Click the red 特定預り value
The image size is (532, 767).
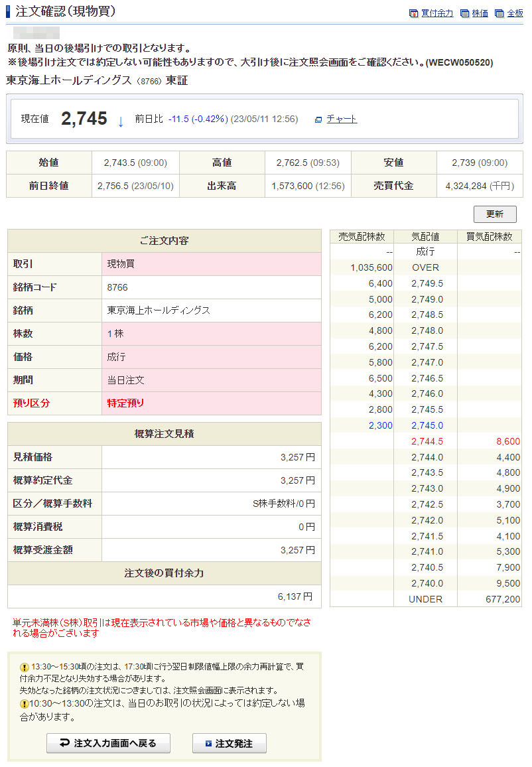tap(125, 403)
